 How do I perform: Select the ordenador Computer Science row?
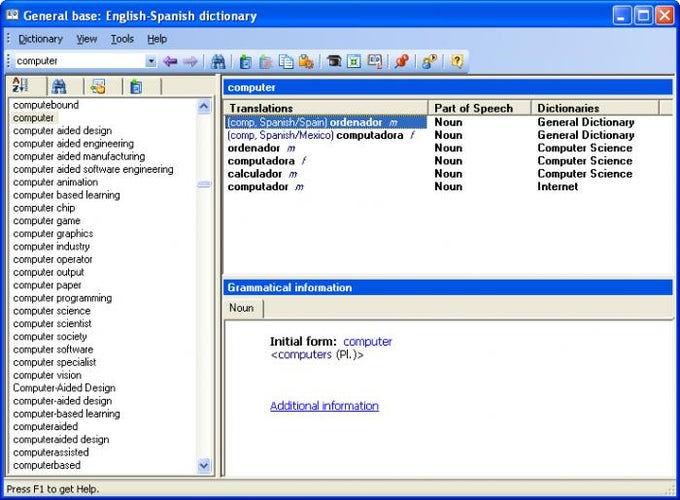(261, 148)
